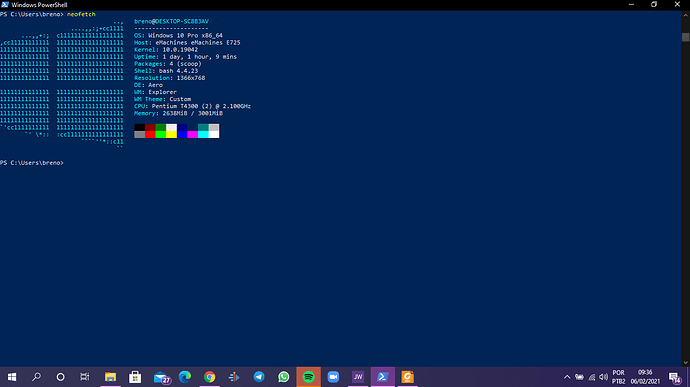Open Telegram from taskbar
The width and height of the screenshot is (690, 387).
(259, 377)
